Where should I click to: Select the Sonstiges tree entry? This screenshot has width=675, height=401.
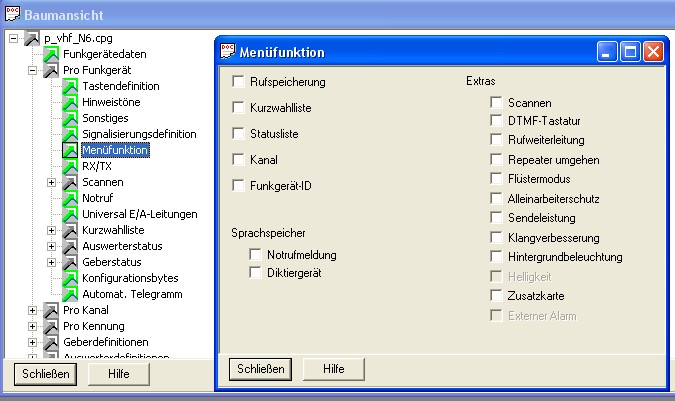pyautogui.click(x=106, y=118)
